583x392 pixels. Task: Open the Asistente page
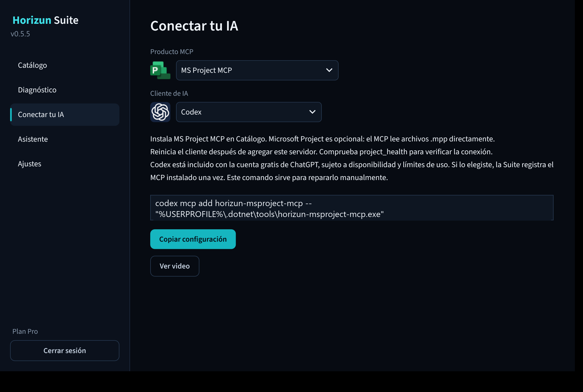(65, 139)
